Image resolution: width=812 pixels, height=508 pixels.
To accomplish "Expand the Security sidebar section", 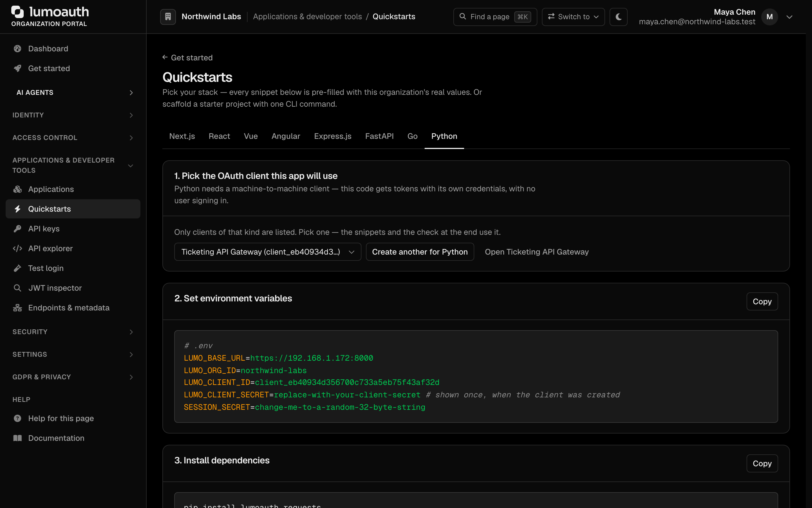I will click(73, 332).
